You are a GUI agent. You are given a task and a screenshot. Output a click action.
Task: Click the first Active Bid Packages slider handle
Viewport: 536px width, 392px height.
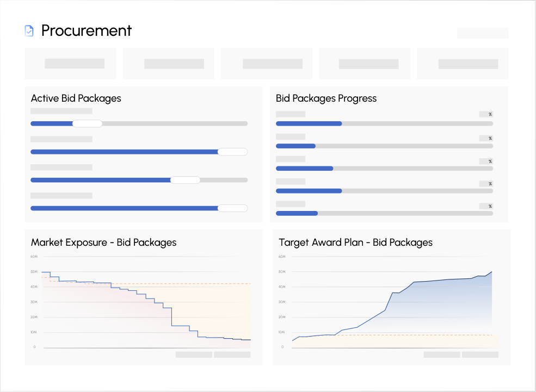(x=87, y=123)
